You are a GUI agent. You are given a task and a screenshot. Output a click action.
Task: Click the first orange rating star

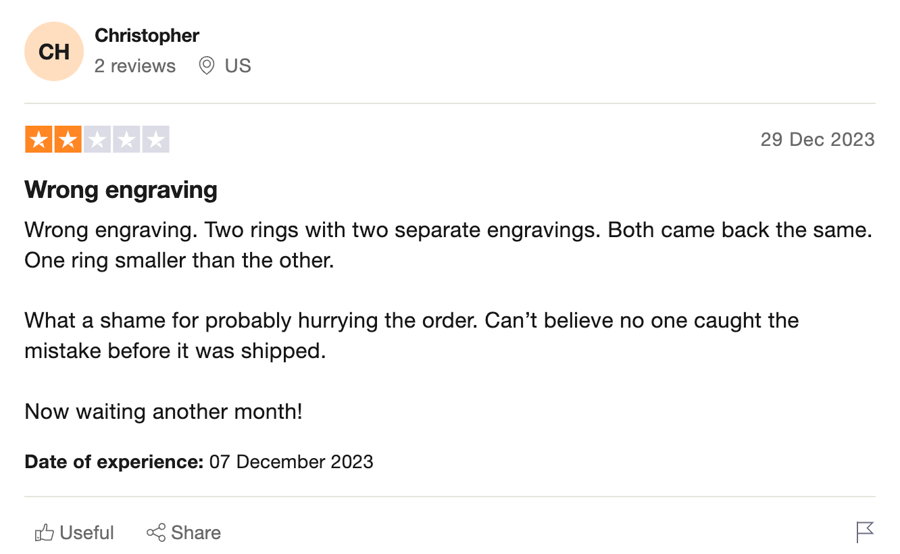pos(39,140)
